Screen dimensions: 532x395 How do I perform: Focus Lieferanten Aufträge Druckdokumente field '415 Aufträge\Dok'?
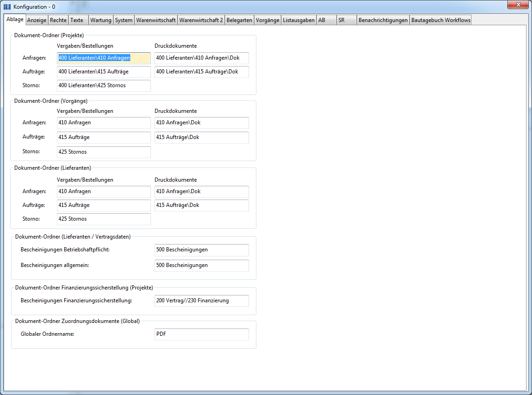click(x=201, y=206)
